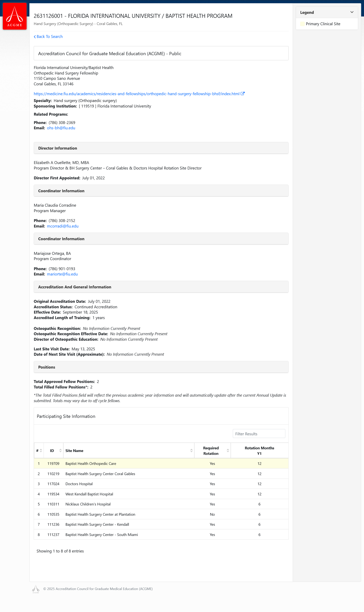Screen dimensions: 364x612
Task: Click the red ACGME logo
Action: click(x=14, y=16)
